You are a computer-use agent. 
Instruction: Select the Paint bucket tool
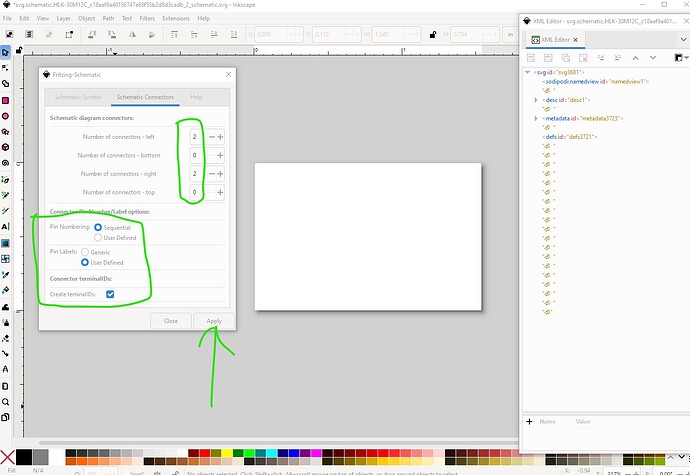(5, 290)
